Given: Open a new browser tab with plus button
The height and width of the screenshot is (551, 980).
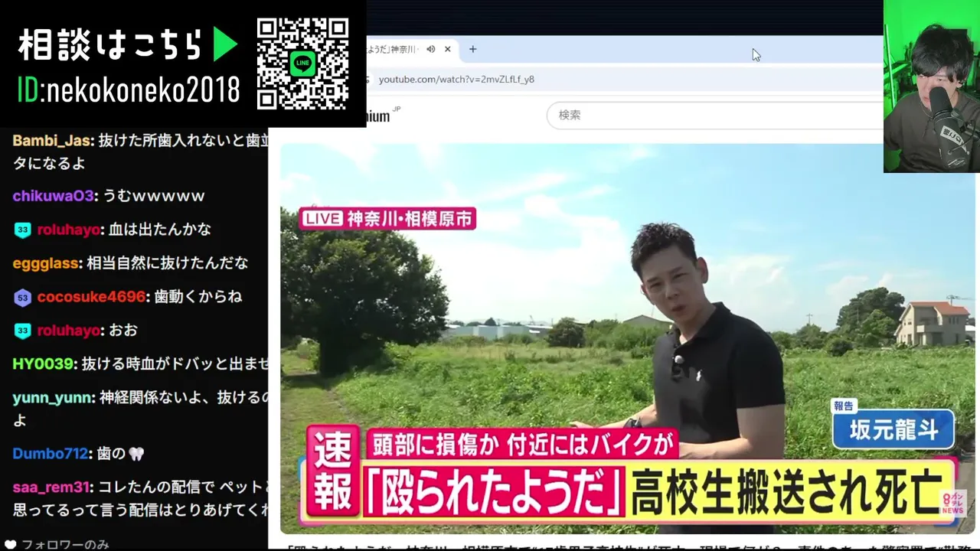Looking at the screenshot, I should pyautogui.click(x=472, y=49).
